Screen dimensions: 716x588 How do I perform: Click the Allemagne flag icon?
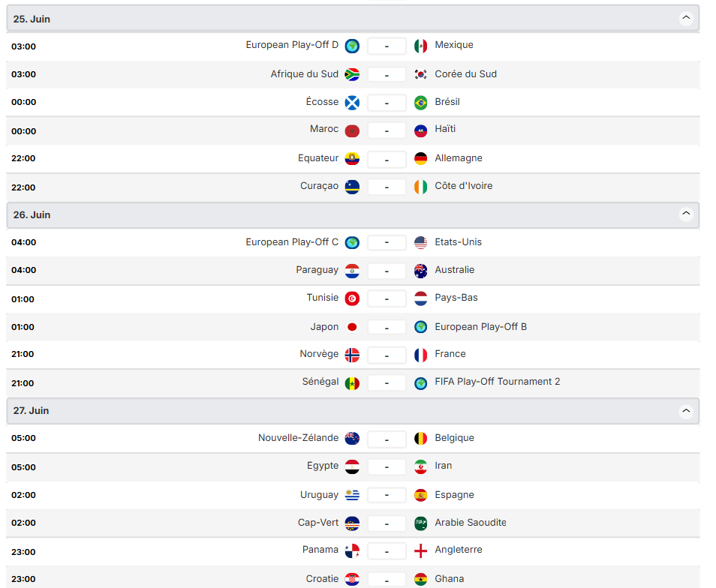421,158
